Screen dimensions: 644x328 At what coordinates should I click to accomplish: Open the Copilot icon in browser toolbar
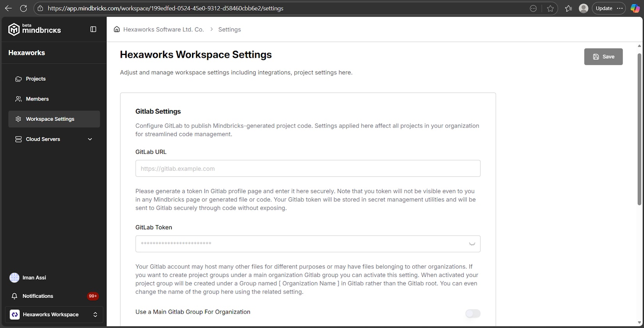click(x=635, y=8)
